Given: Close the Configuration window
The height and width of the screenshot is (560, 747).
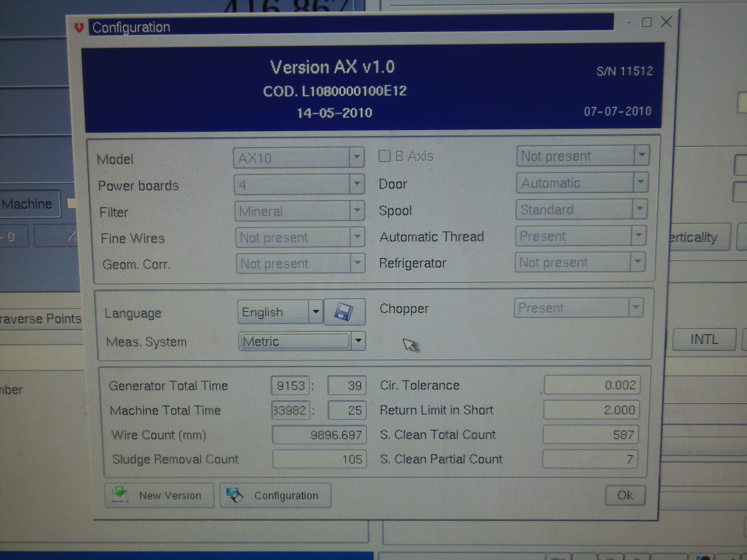Looking at the screenshot, I should [x=666, y=22].
